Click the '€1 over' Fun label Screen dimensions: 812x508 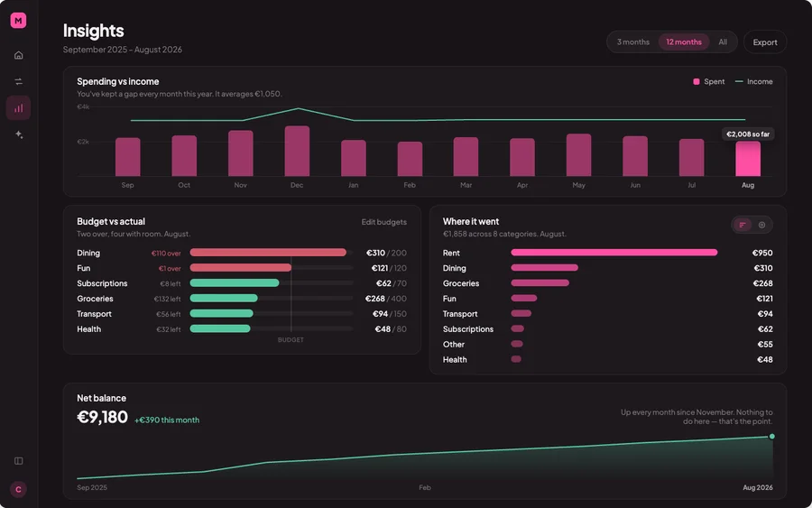[170, 268]
